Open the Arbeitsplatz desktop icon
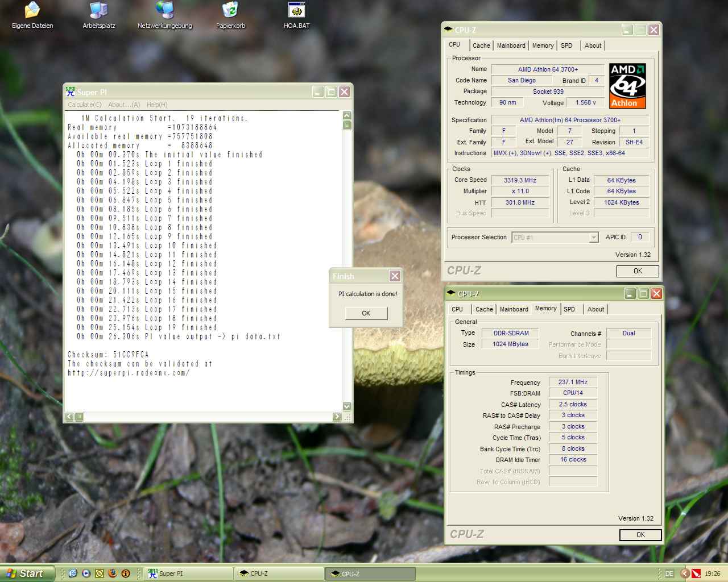Screen dimensions: 728x582 (x=99, y=16)
